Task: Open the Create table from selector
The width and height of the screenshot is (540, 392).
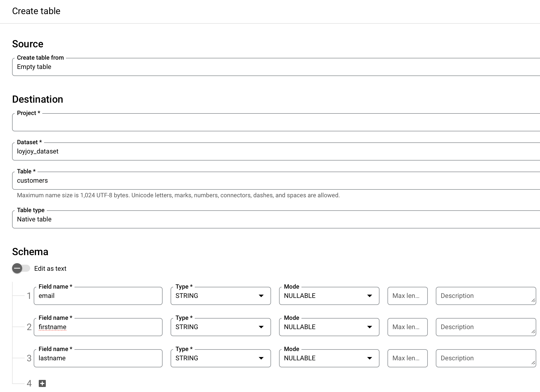Action: [x=276, y=67]
